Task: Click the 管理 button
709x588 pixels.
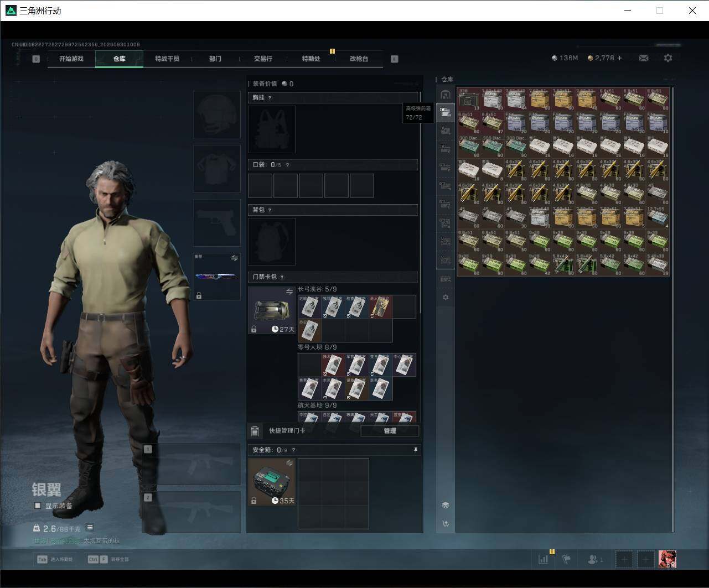Action: point(390,431)
